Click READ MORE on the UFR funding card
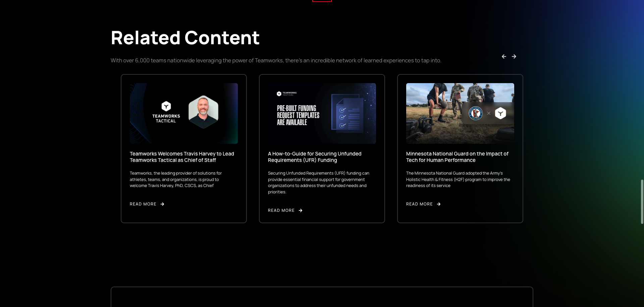This screenshot has width=644, height=307. click(281, 210)
